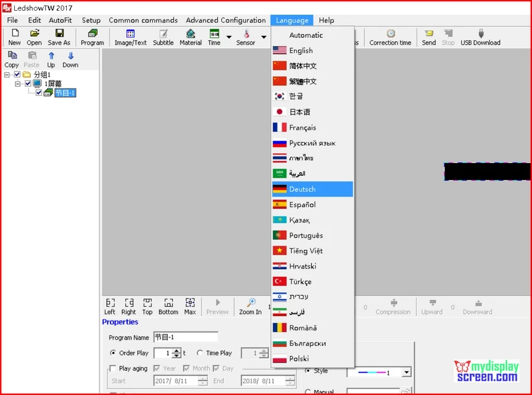Choose English from the language list

(x=313, y=50)
